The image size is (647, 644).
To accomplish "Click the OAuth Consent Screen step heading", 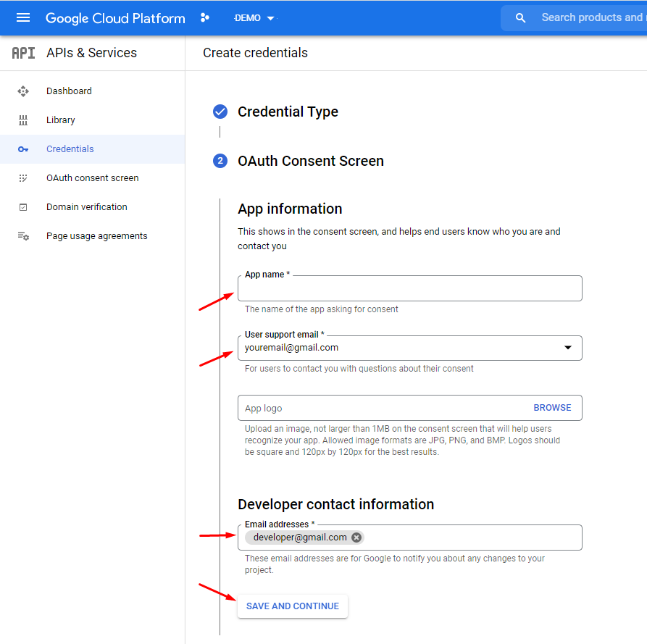I will point(311,161).
